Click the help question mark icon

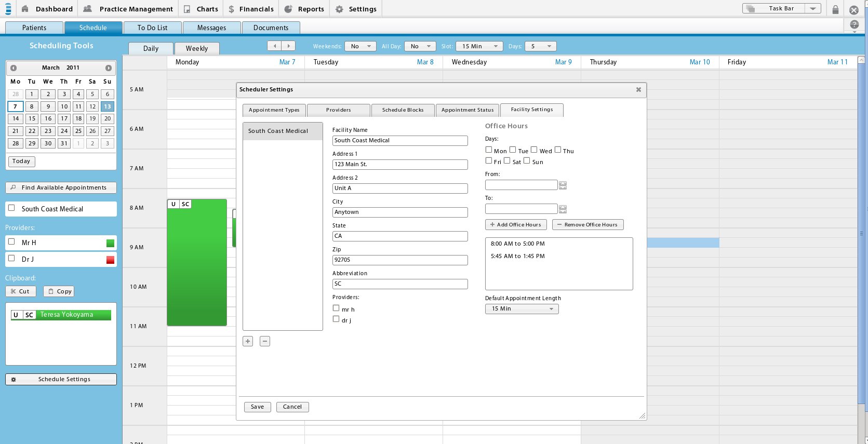(854, 24)
